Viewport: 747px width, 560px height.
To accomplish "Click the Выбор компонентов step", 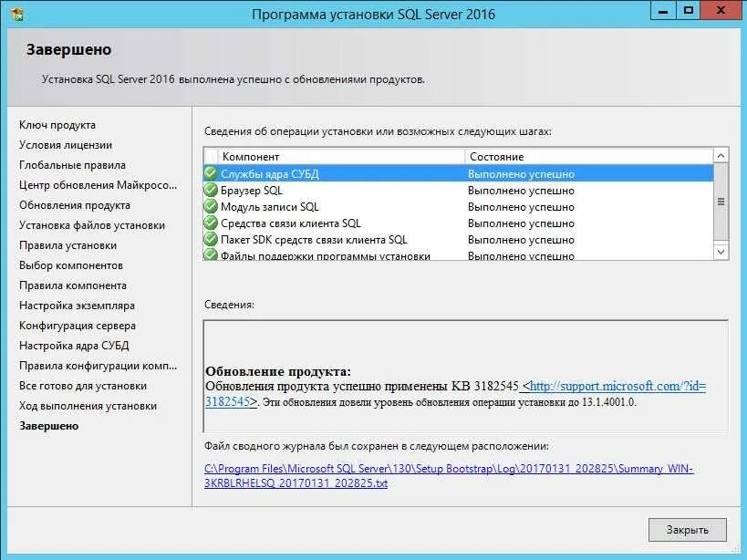I will tap(71, 265).
